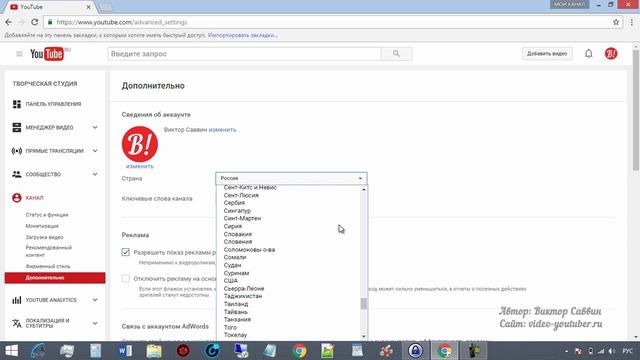Viewport: 640px width, 360px height.
Task: Click the Канал account icon
Action: pyautogui.click(x=17, y=198)
